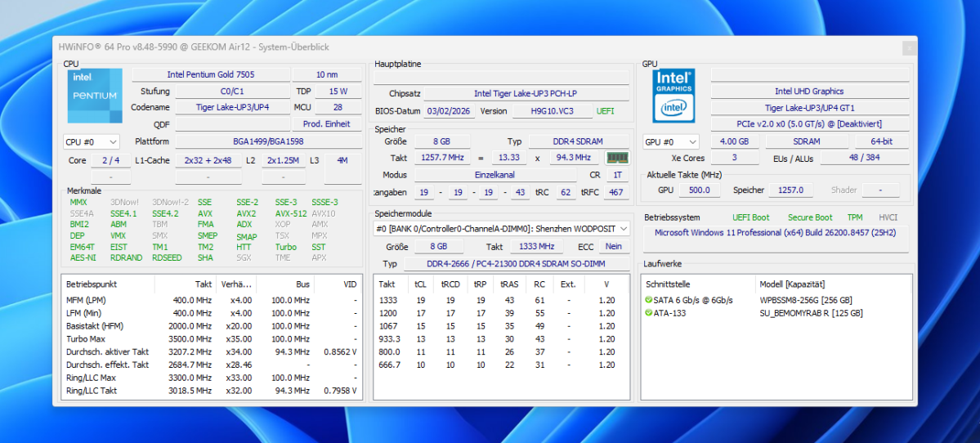Image resolution: width=980 pixels, height=443 pixels.
Task: Click the Intel Tiger Lake-UP3 PCH-LP chipset field
Action: (x=526, y=94)
